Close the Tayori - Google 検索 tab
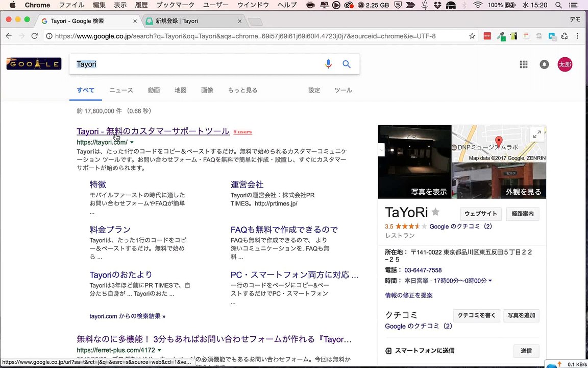This screenshot has height=368, width=588. (135, 21)
